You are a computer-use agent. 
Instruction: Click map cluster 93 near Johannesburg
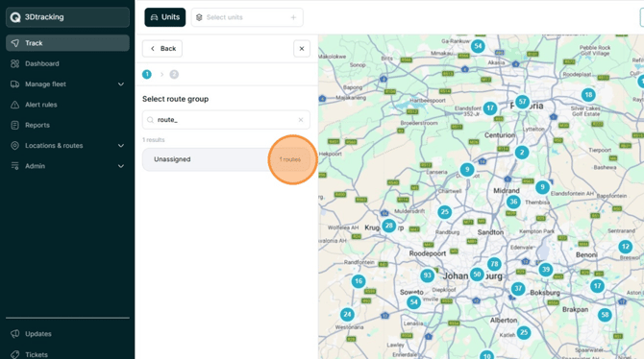(427, 275)
